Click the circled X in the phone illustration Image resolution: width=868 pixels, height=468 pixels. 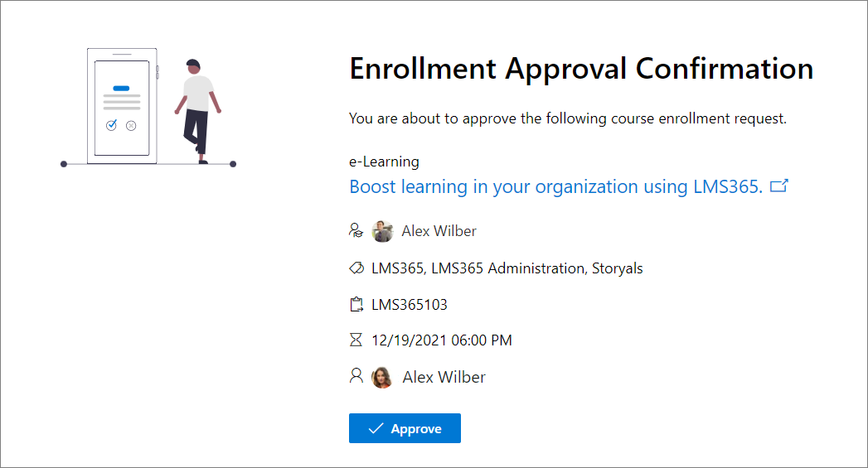131,126
